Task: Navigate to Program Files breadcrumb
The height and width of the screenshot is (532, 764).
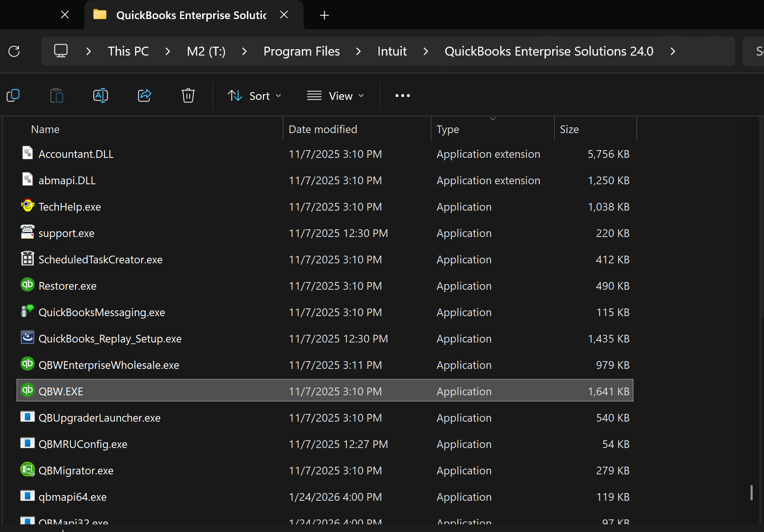Action: tap(301, 52)
